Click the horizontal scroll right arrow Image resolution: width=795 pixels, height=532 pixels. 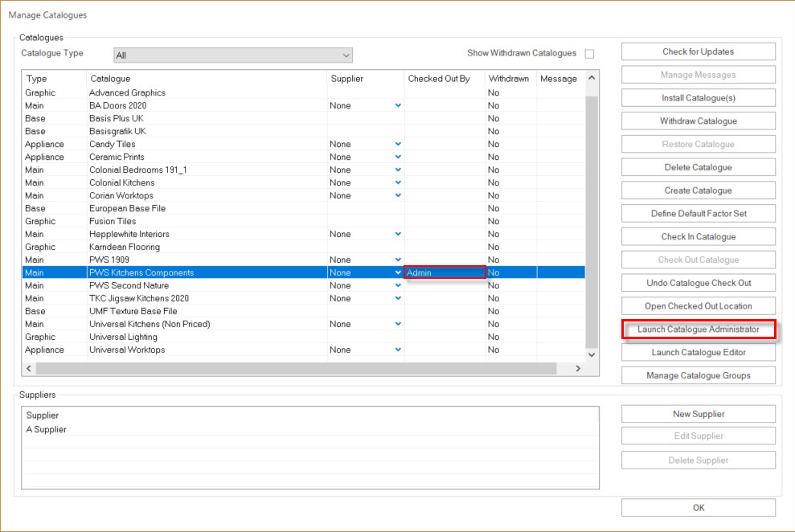[x=578, y=368]
